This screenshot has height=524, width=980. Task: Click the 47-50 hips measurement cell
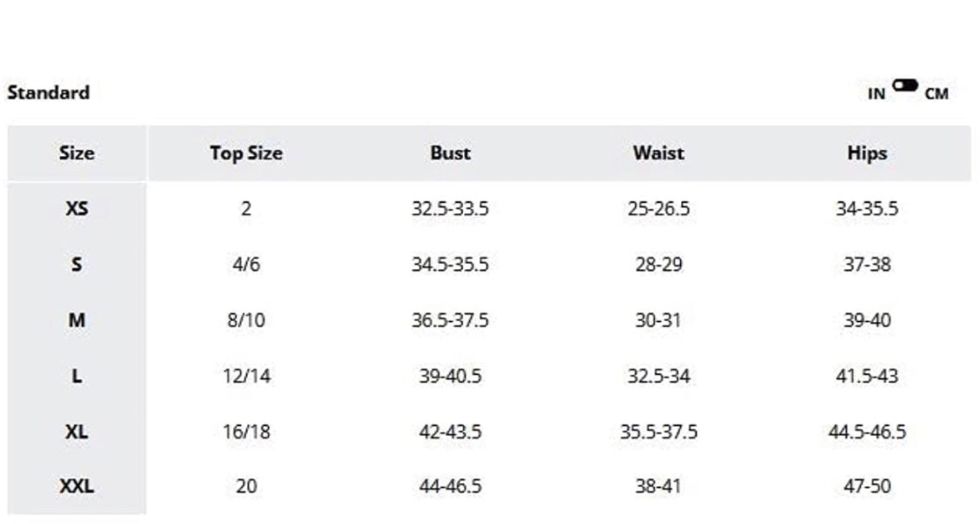point(867,486)
